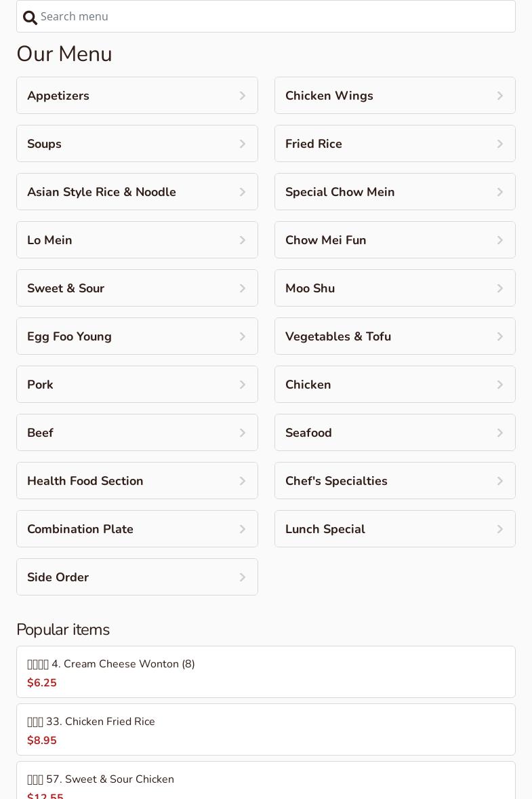
Task: Open the Chef's Specialties category
Action: (336, 481)
